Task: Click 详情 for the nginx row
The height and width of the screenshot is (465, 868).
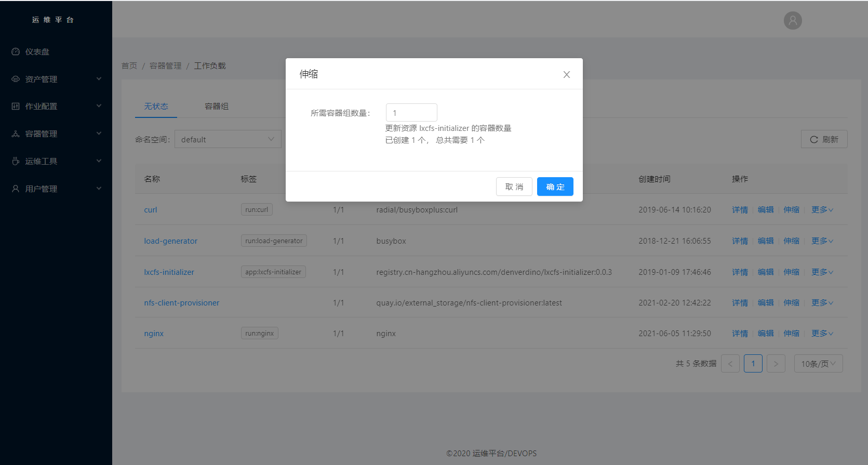Action: [740, 334]
